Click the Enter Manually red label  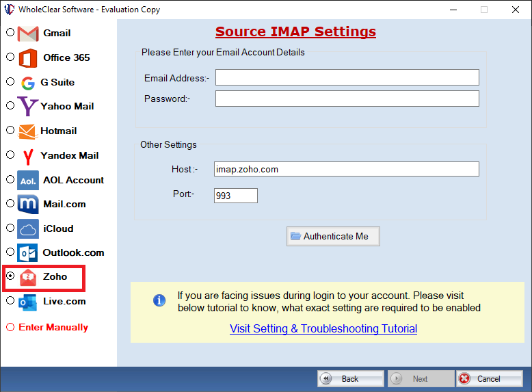(53, 327)
